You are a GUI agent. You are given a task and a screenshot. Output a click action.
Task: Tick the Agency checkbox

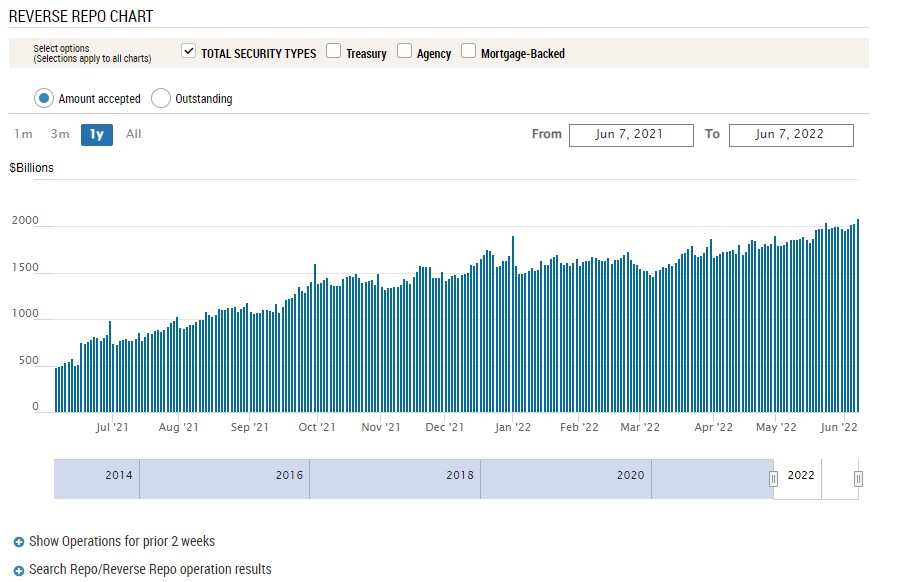click(404, 52)
